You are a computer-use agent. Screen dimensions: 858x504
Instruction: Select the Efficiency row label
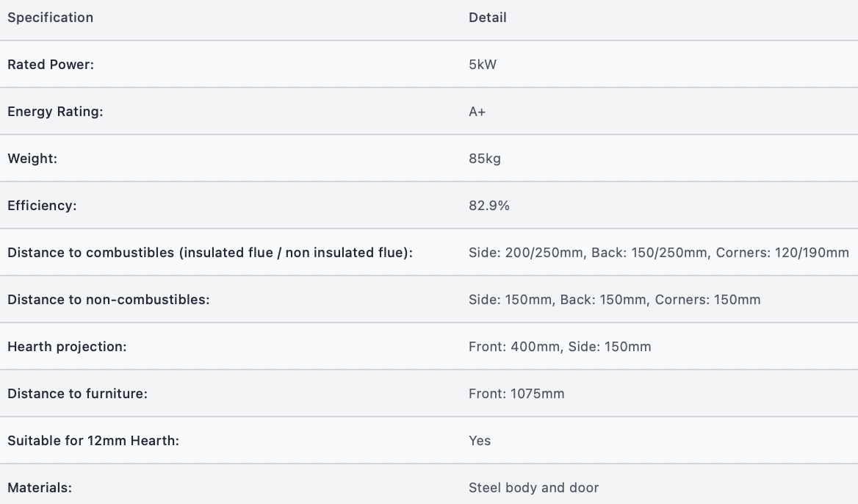[x=42, y=206]
